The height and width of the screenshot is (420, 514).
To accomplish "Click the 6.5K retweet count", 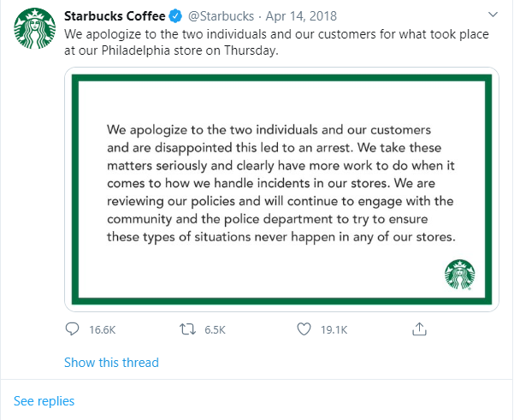I will pyautogui.click(x=215, y=329).
